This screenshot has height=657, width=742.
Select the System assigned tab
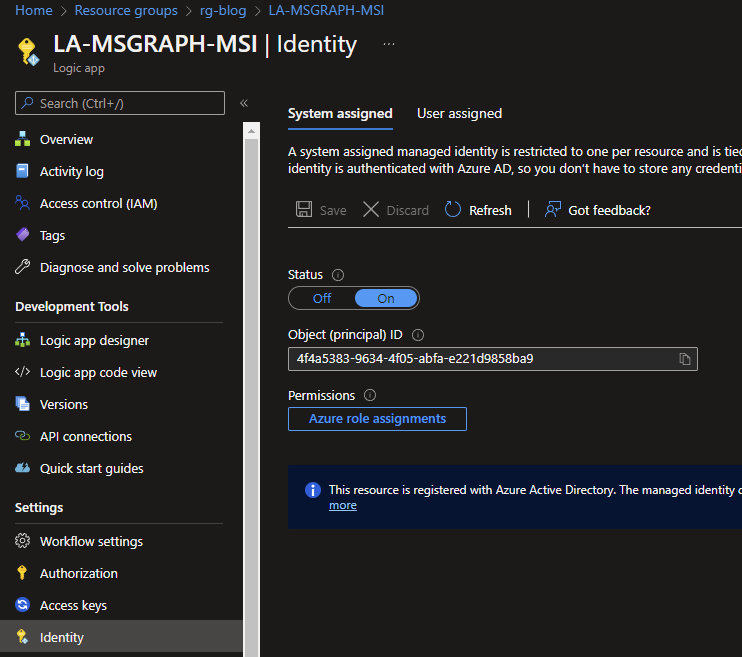click(340, 114)
